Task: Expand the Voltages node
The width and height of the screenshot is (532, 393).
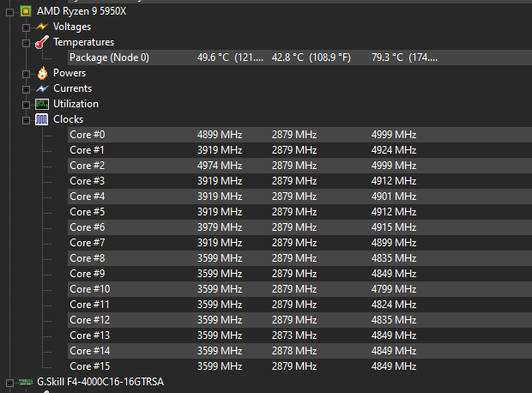Action: coord(26,27)
